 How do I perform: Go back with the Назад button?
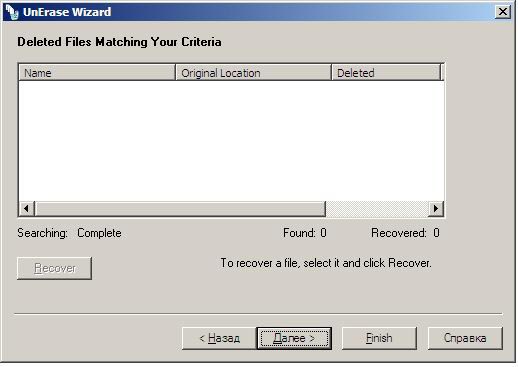click(219, 338)
